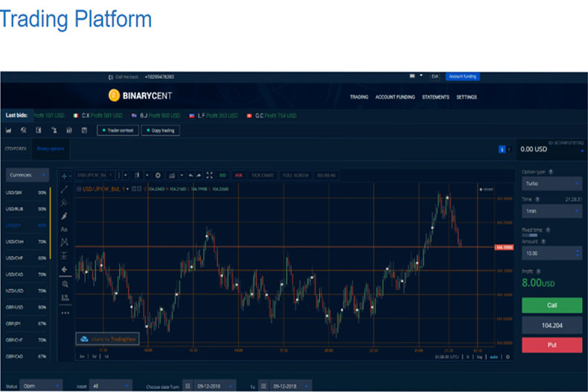Click the candlestick chart style icon
The width and height of the screenshot is (588, 392).
[x=137, y=176]
